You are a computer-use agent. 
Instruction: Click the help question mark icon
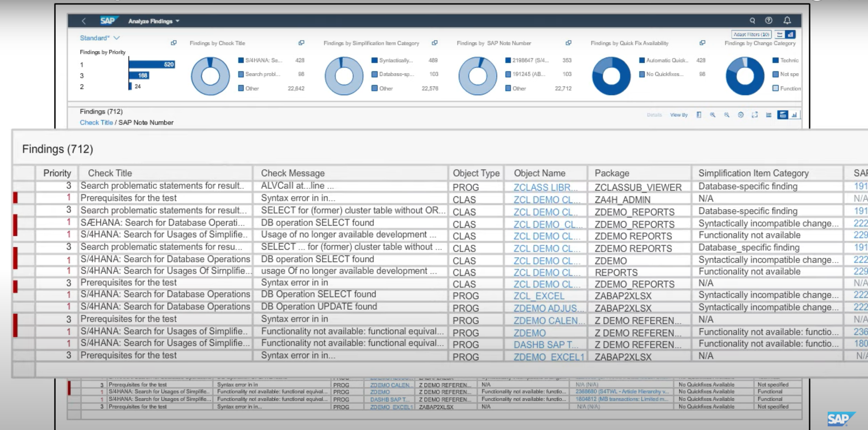(769, 21)
